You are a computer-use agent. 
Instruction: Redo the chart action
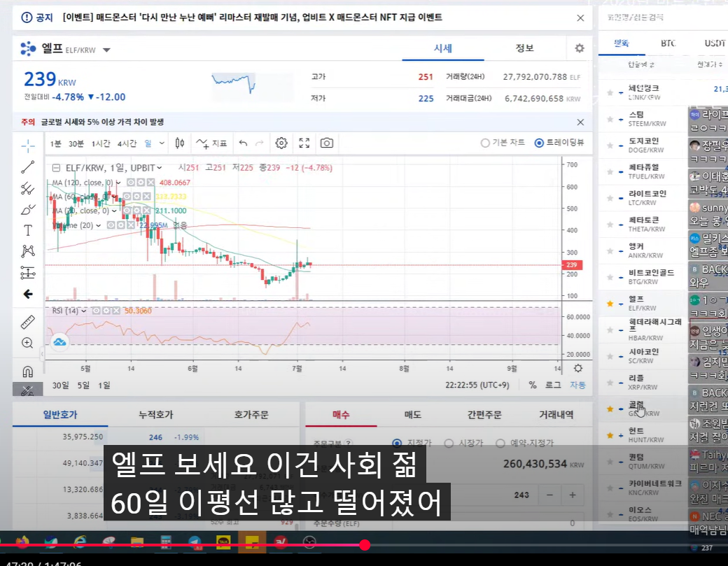pyautogui.click(x=260, y=143)
